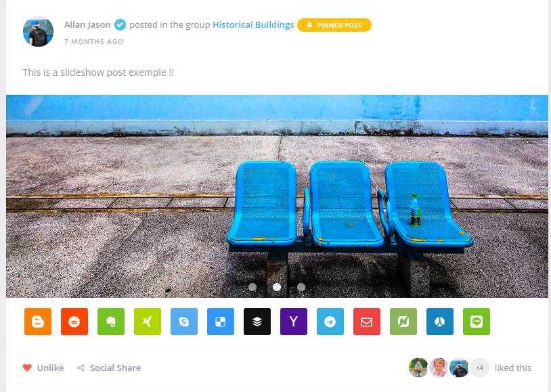Share the post on Xing
The width and height of the screenshot is (551, 392).
tap(148, 322)
